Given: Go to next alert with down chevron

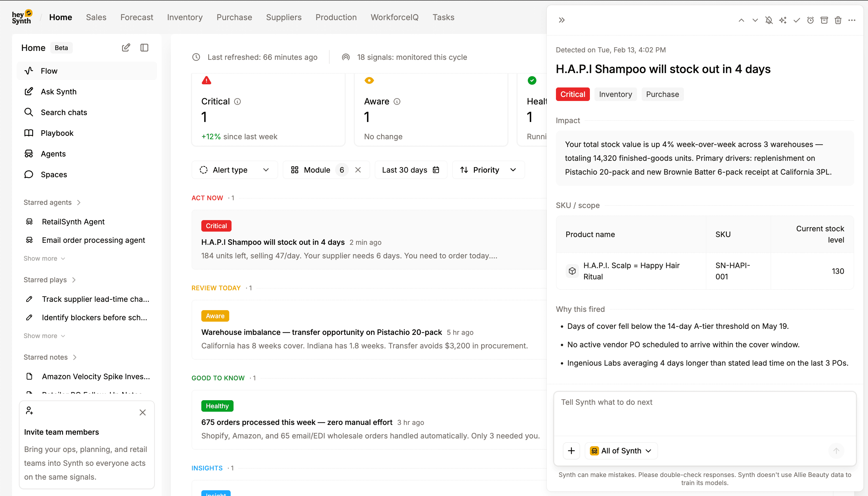Looking at the screenshot, I should point(755,20).
